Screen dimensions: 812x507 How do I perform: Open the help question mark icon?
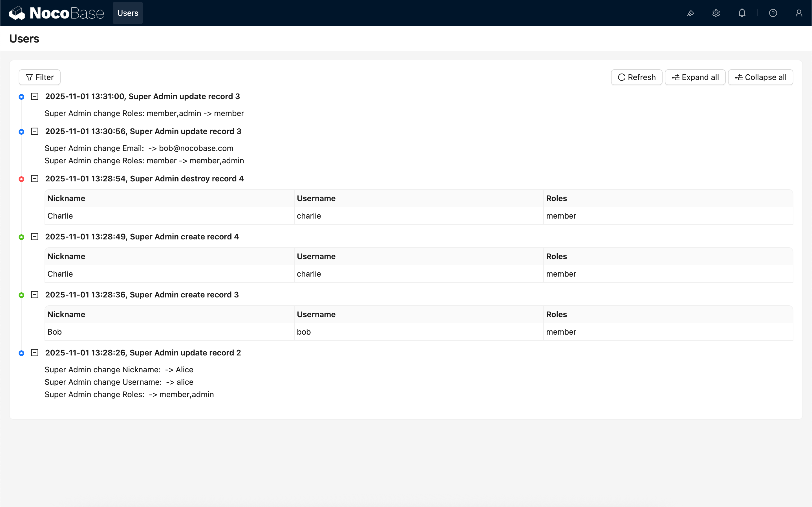coord(773,13)
